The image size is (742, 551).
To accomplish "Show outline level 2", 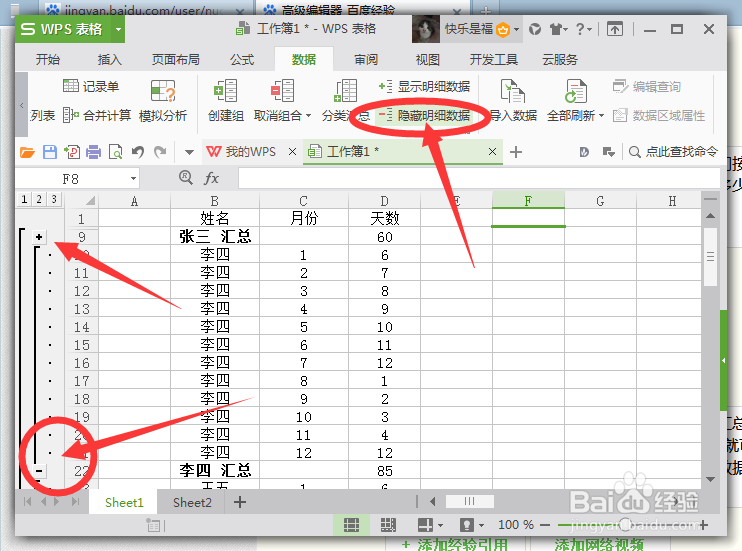I will pyautogui.click(x=39, y=199).
